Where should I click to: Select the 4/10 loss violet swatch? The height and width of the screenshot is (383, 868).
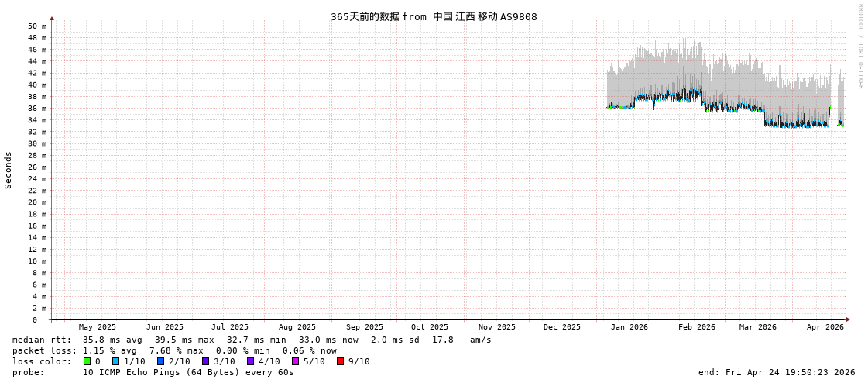pyautogui.click(x=250, y=361)
